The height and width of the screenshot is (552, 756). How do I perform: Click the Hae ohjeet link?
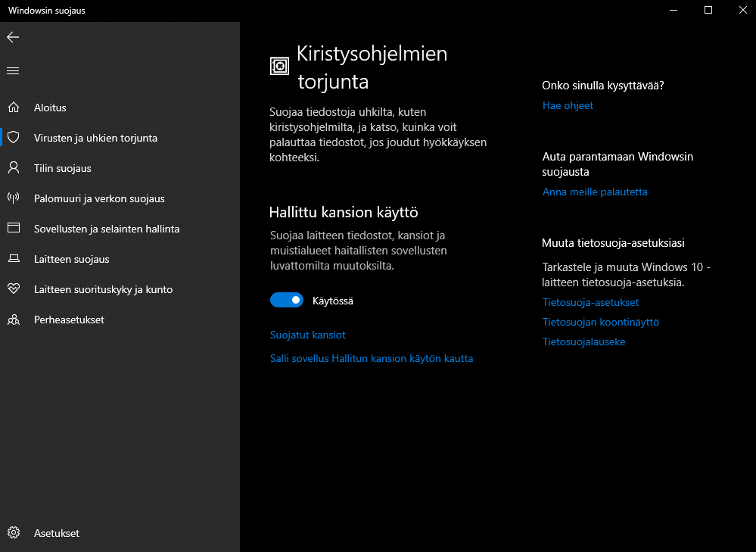pos(568,106)
